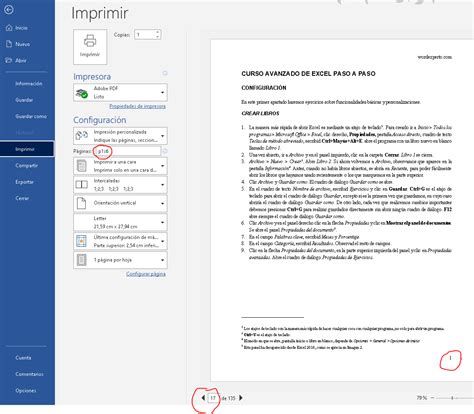474x414 pixels.
Task: Click the Adobe PDF printer icon
Action: click(82, 93)
